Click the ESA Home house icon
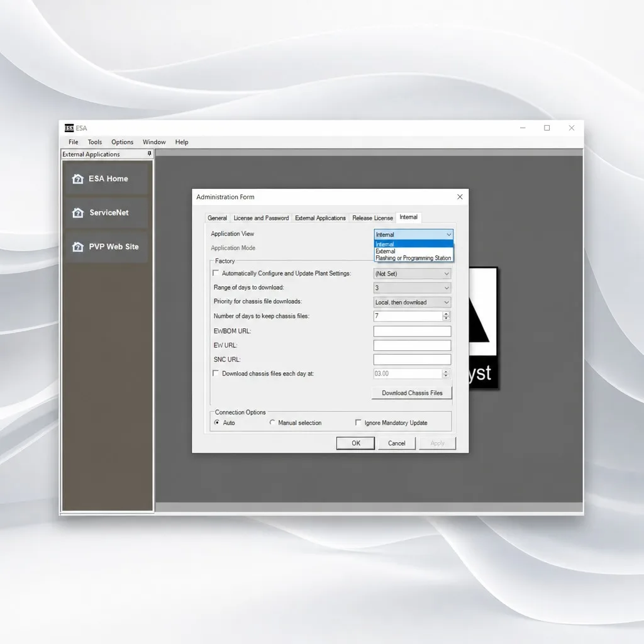The image size is (644, 644). pos(77,179)
